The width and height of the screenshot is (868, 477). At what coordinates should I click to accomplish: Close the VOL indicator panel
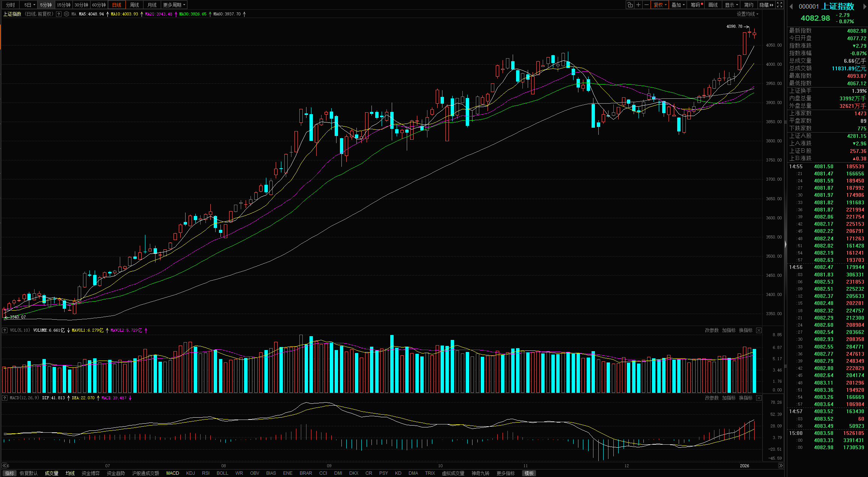point(759,331)
